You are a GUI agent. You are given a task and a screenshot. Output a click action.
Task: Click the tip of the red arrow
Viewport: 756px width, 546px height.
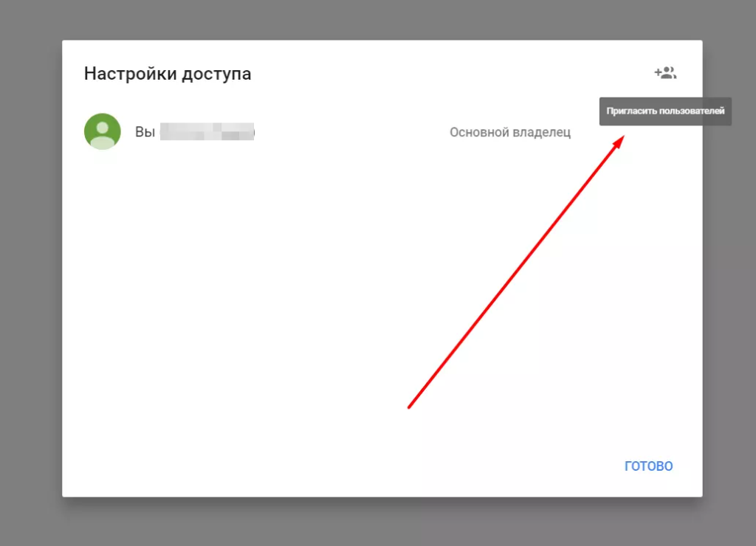click(621, 138)
